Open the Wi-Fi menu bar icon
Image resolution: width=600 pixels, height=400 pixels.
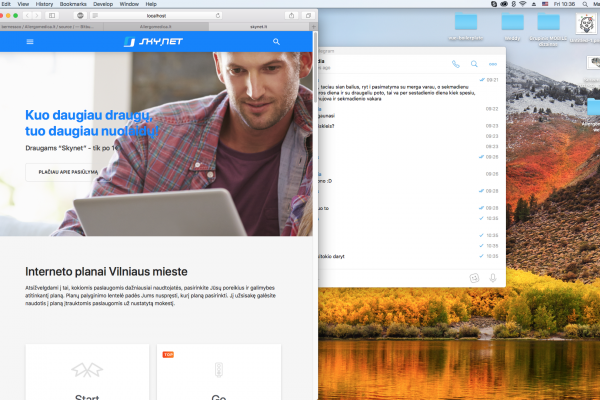click(523, 4)
